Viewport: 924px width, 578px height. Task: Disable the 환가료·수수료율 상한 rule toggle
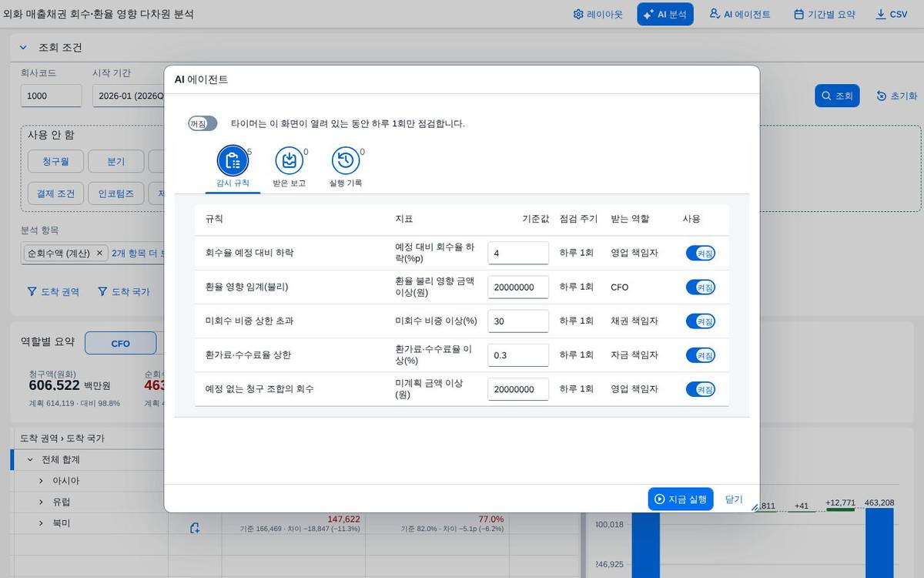(x=701, y=355)
